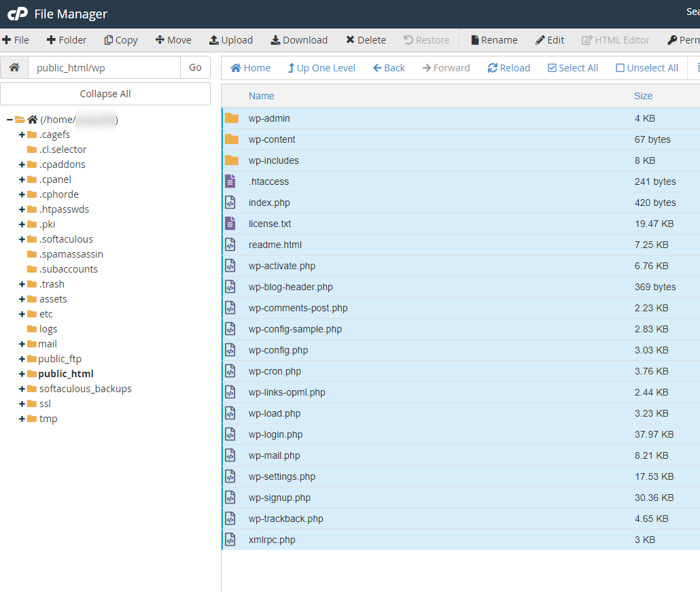The height and width of the screenshot is (592, 700).
Task: Expand the mail folder
Action: [22, 344]
